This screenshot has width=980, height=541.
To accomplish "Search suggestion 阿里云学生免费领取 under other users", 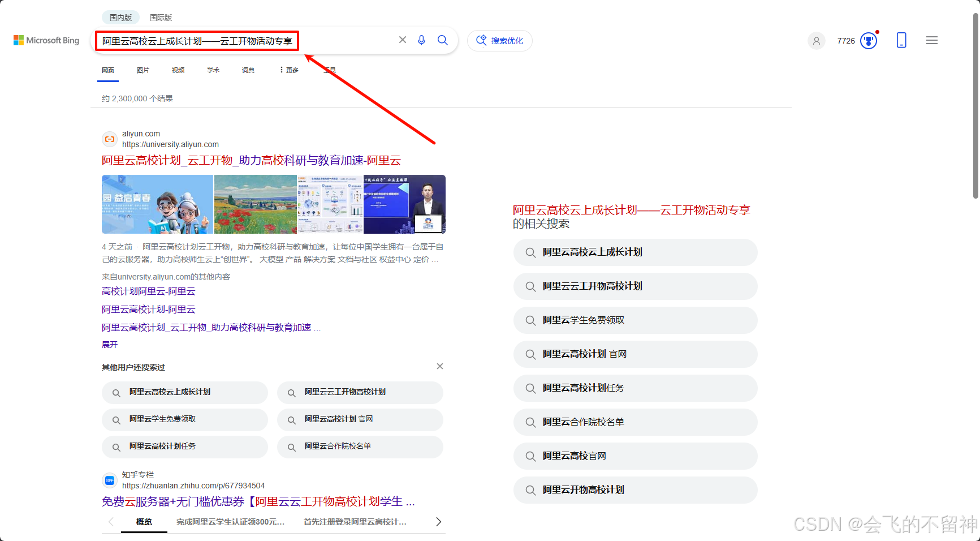I will 185,419.
